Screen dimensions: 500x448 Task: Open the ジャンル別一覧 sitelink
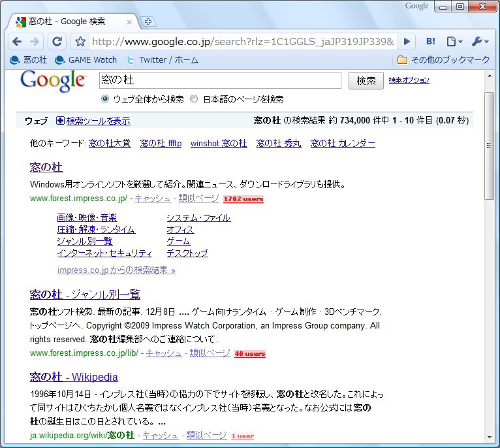[85, 241]
